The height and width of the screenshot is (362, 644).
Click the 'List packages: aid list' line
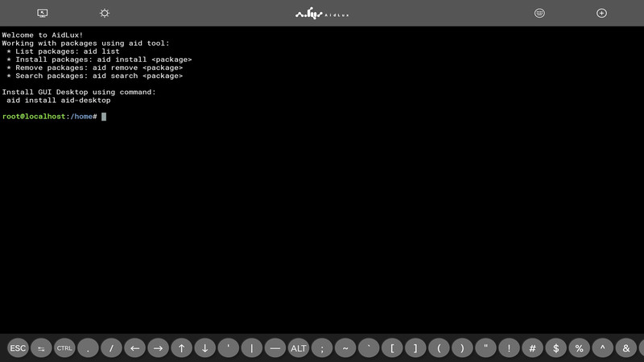coord(64,51)
